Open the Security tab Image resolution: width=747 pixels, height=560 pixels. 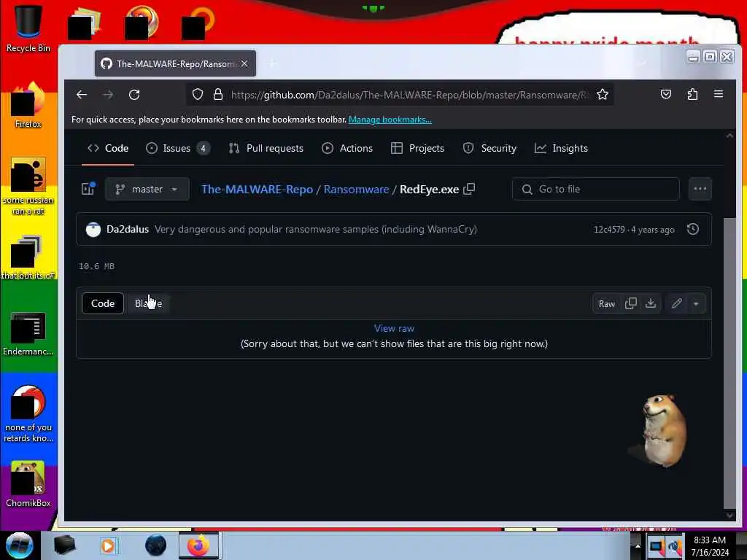point(489,149)
